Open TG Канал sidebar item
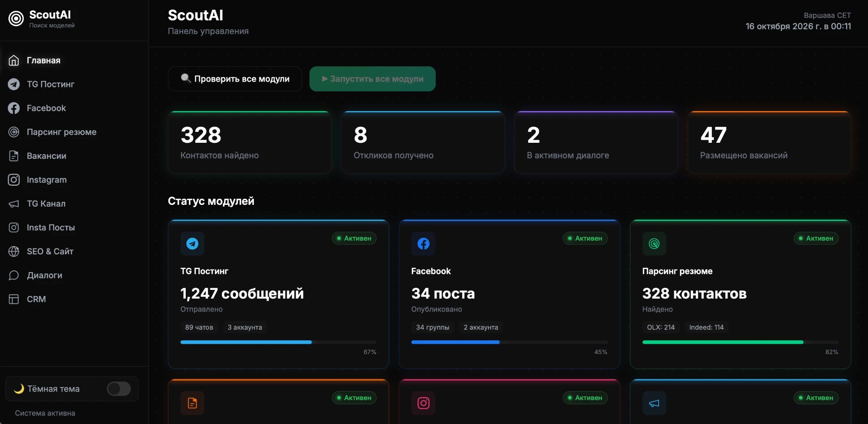Image resolution: width=868 pixels, height=424 pixels. [74, 204]
